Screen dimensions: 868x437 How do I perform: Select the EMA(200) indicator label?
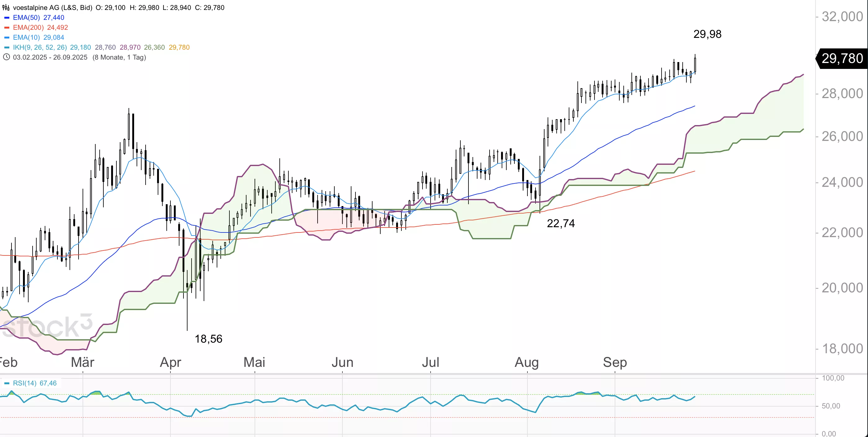click(28, 28)
